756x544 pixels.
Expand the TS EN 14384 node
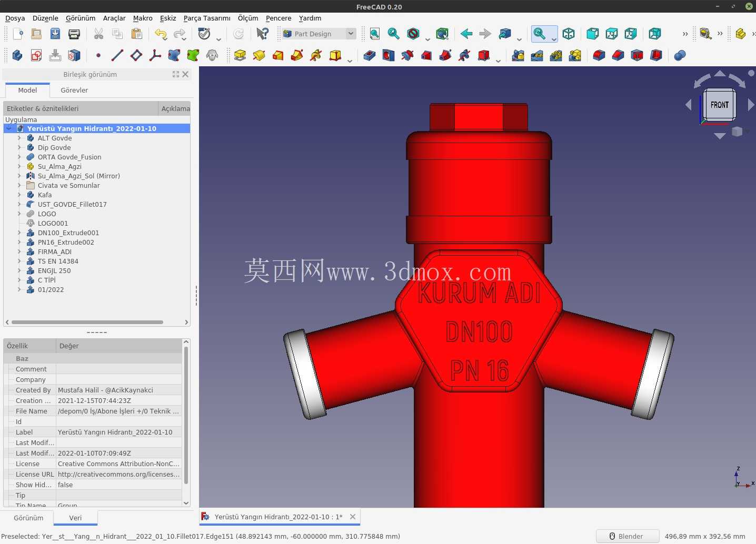click(x=19, y=261)
